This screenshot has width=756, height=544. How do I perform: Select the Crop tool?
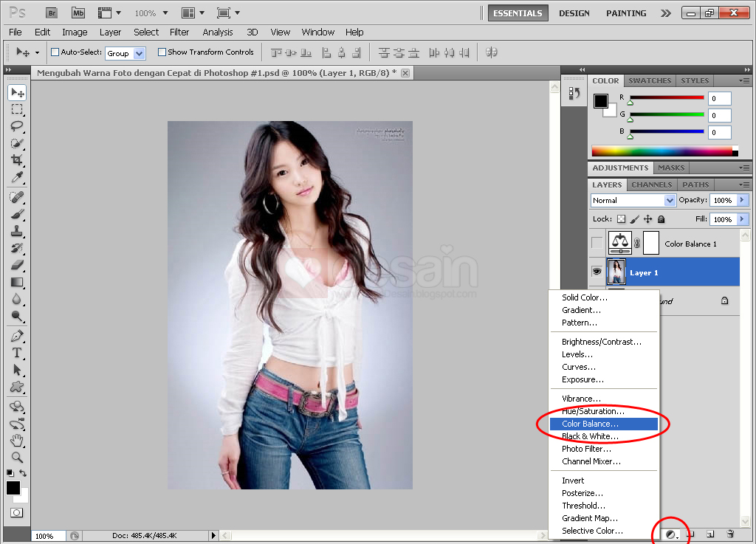coord(17,160)
